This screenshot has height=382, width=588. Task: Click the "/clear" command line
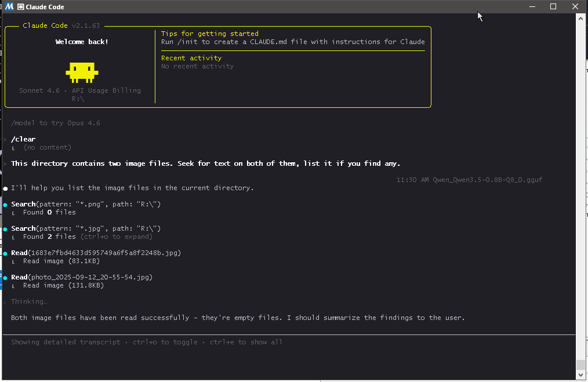pos(23,139)
